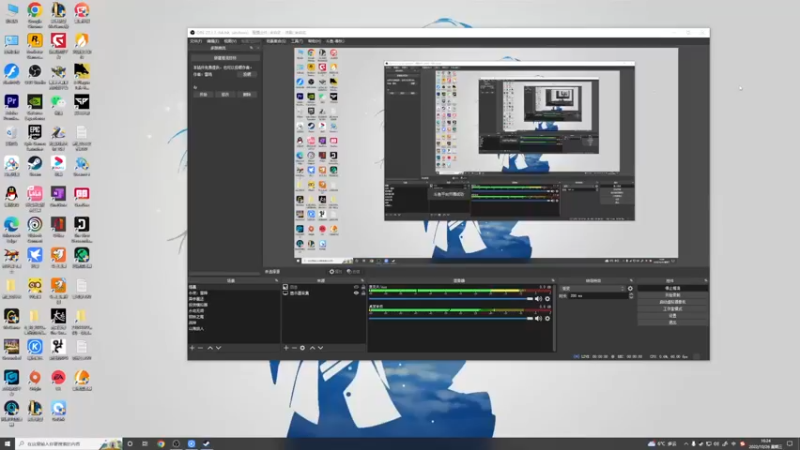Open the Rockstar Games Launcher desktop icon

click(x=35, y=45)
